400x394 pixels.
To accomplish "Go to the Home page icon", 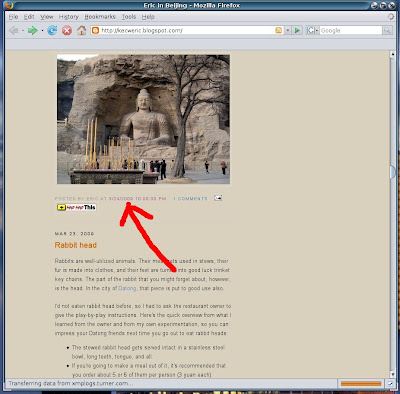I will coord(82,31).
